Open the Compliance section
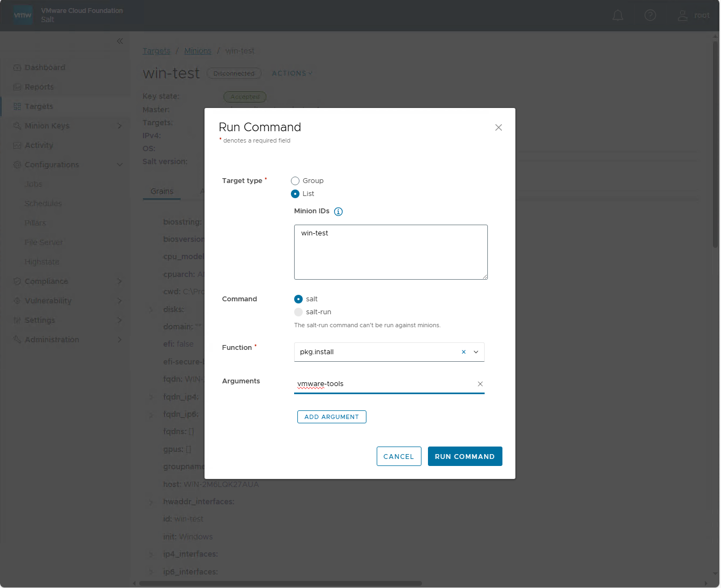721x588 pixels. click(x=47, y=281)
